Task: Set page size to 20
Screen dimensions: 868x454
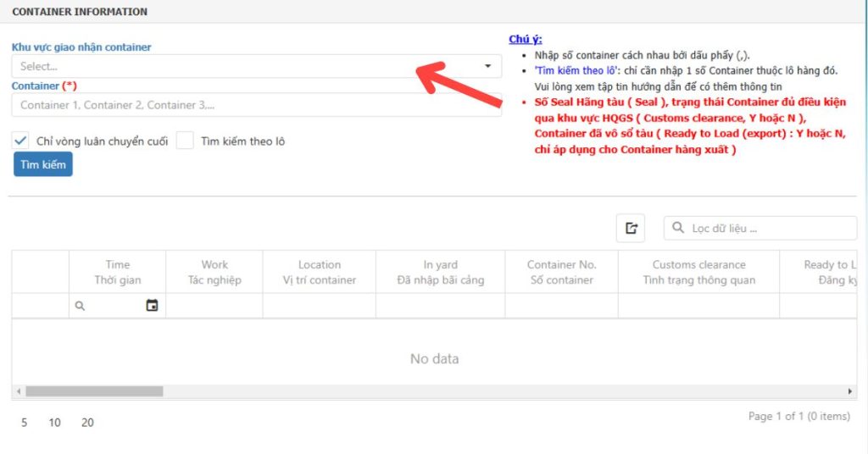Action: [87, 423]
